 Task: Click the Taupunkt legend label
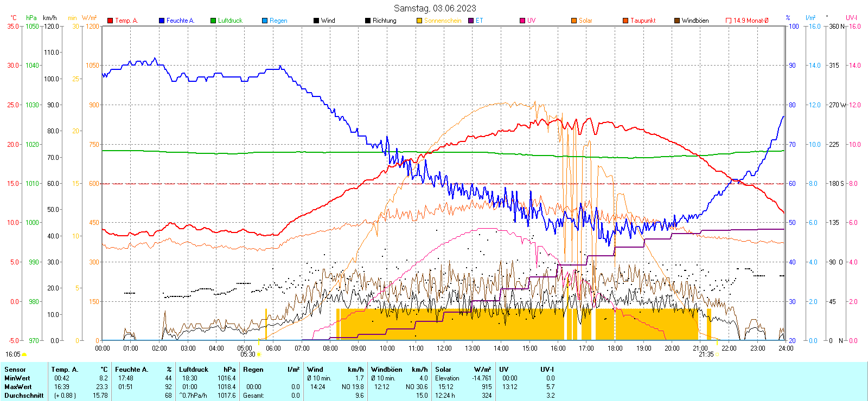coord(643,21)
